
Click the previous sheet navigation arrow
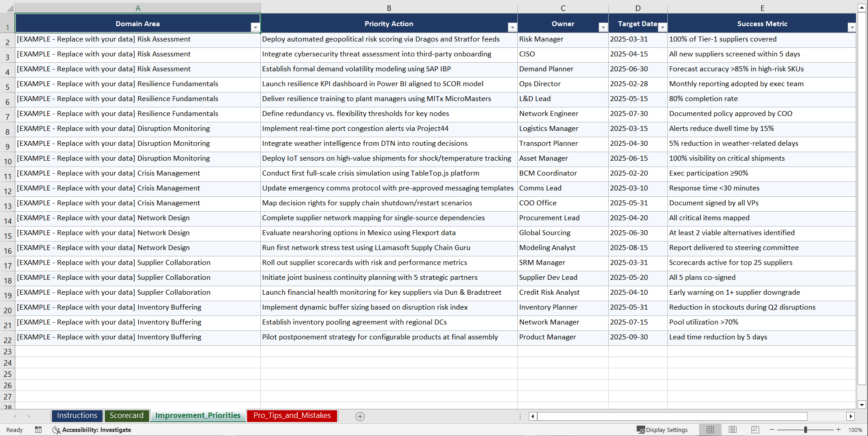pyautogui.click(x=16, y=416)
